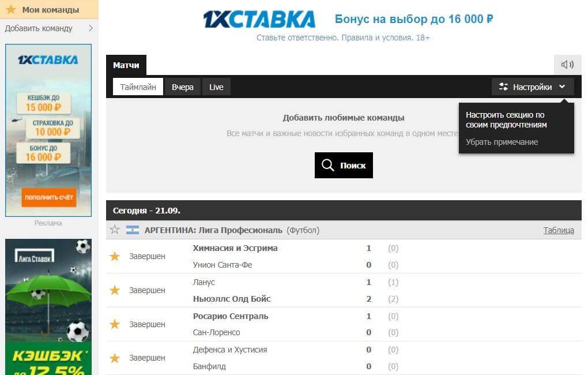The image size is (588, 375).
Task: Click team name Сан-Лоренсо
Action: 216,332
